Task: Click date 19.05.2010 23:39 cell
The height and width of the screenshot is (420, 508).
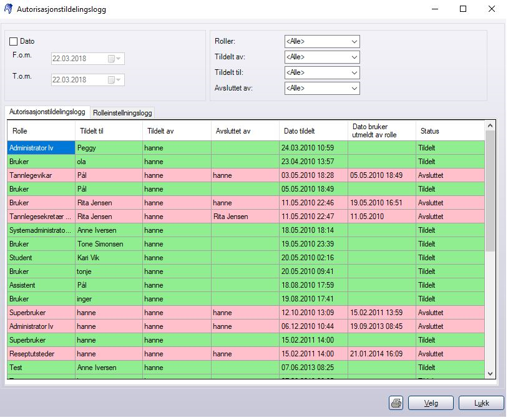Action: pyautogui.click(x=314, y=244)
